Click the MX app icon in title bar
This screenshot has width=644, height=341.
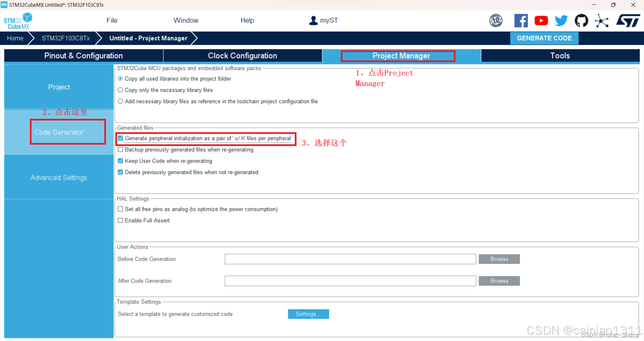pyautogui.click(x=4, y=5)
